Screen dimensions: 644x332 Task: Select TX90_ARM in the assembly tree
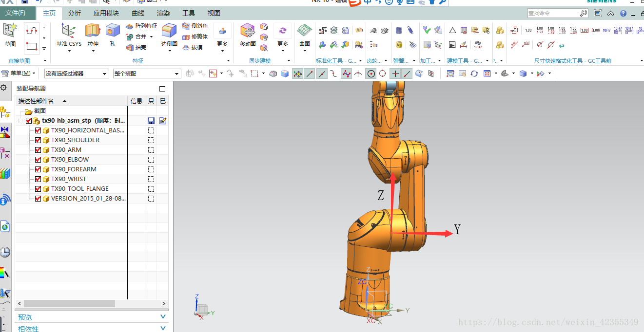(66, 150)
